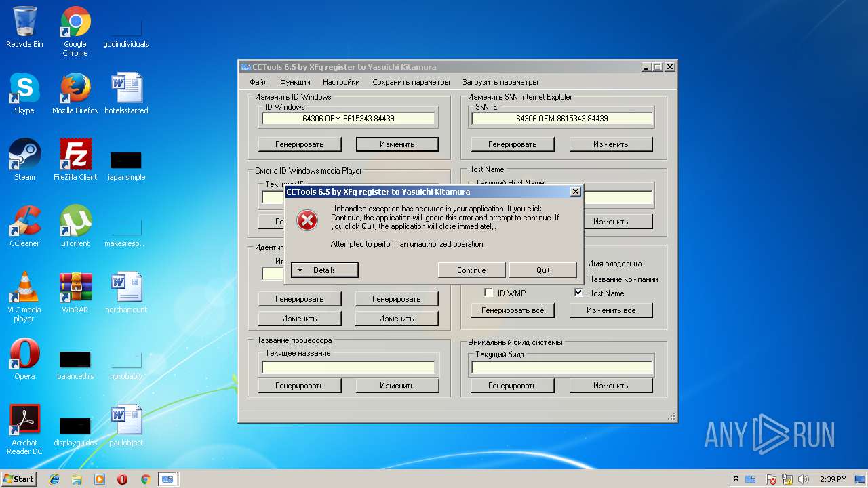
Task: Expand the Details section of error dialog
Action: (324, 270)
